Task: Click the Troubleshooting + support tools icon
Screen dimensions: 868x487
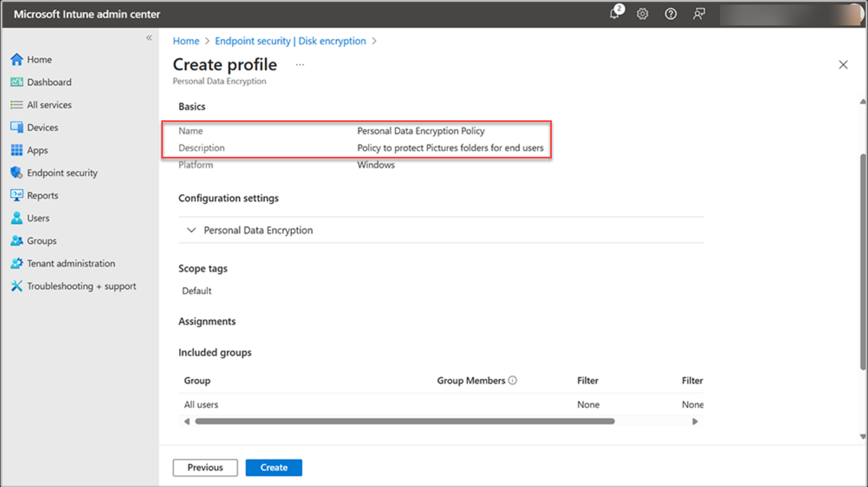Action: click(x=17, y=286)
